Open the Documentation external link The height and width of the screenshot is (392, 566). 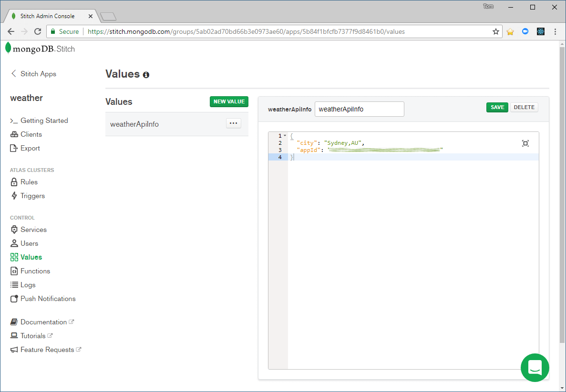[42, 322]
